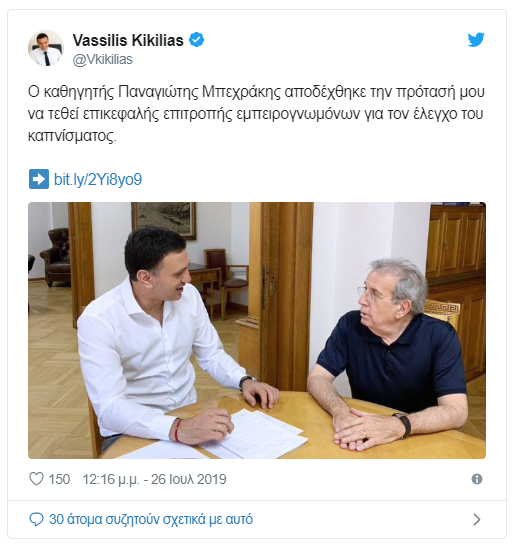Visit the @Vkikilias handle link
Viewport: 513px width, 546px height.
103,60
